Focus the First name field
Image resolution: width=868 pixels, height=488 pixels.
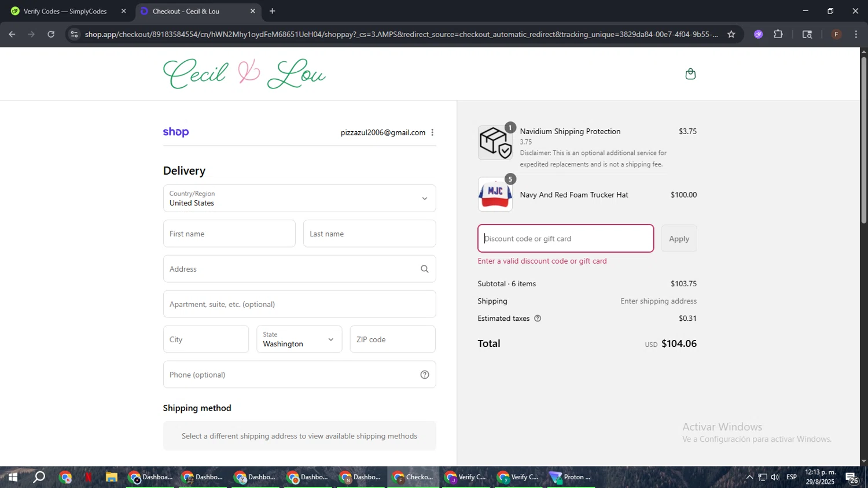pos(229,234)
